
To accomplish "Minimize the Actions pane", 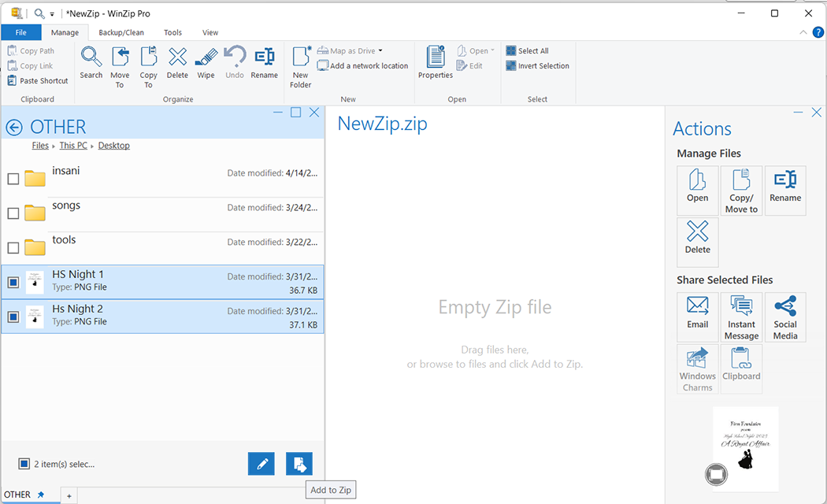I will 798,113.
